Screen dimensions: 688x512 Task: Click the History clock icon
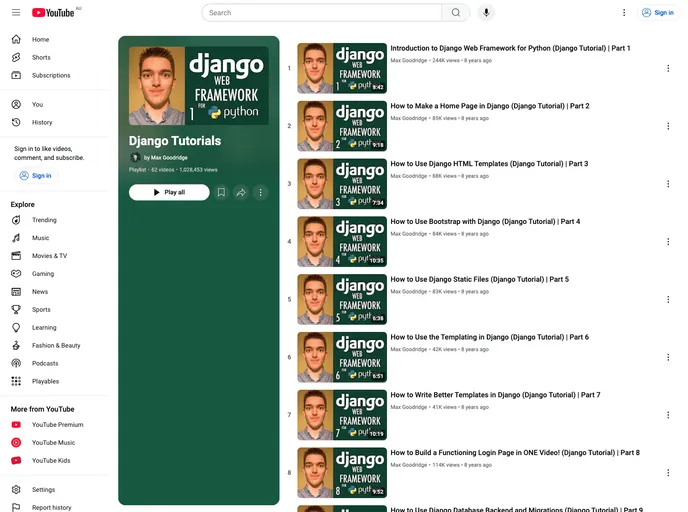coord(16,122)
